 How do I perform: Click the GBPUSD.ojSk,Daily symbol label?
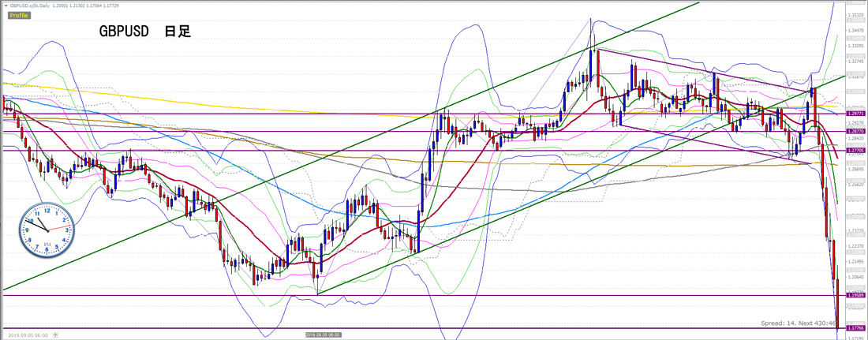pyautogui.click(x=28, y=6)
